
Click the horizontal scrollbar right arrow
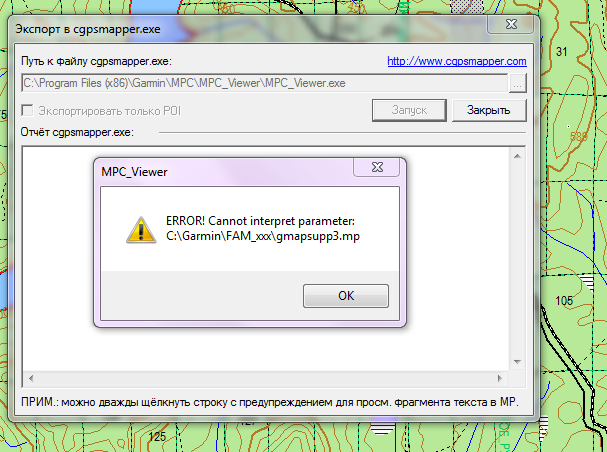point(499,378)
